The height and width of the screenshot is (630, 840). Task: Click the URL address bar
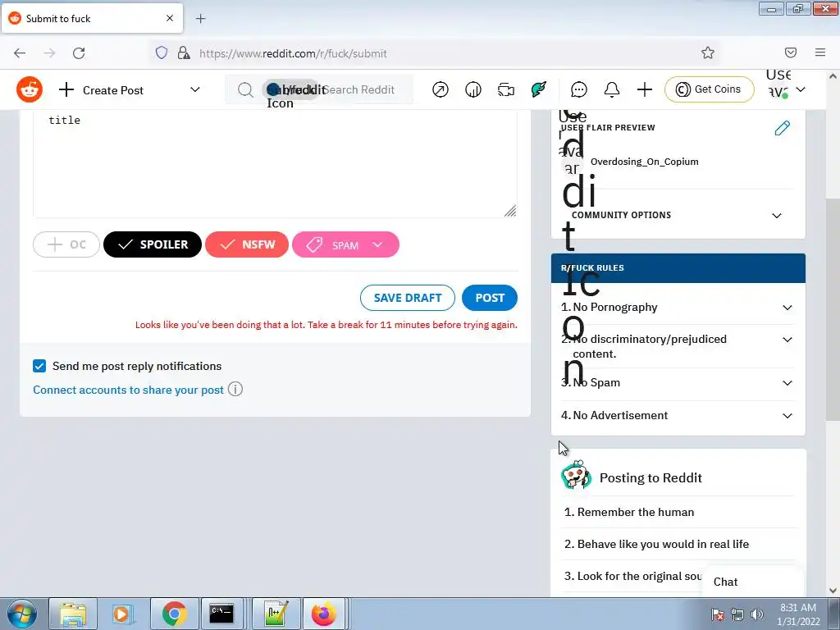tap(434, 53)
